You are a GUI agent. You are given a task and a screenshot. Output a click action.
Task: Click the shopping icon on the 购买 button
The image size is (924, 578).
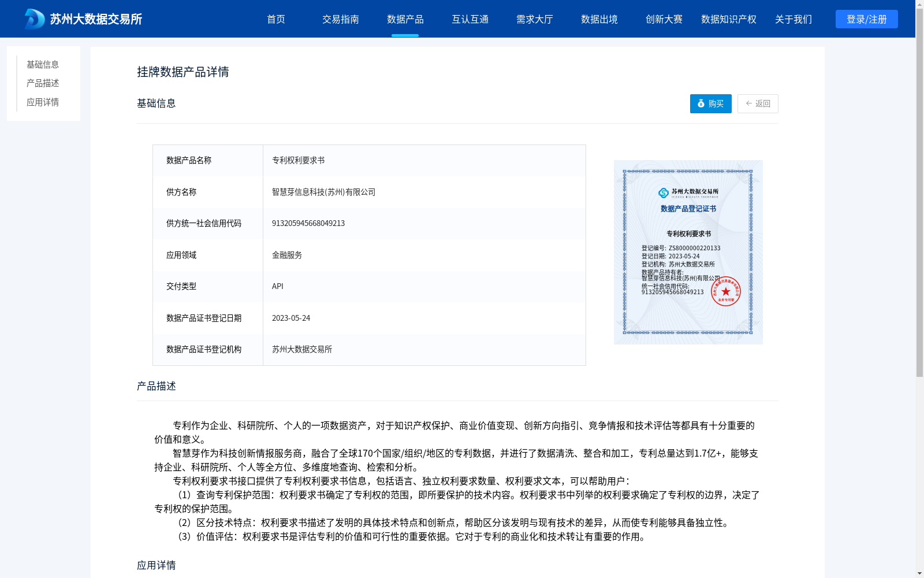(701, 103)
